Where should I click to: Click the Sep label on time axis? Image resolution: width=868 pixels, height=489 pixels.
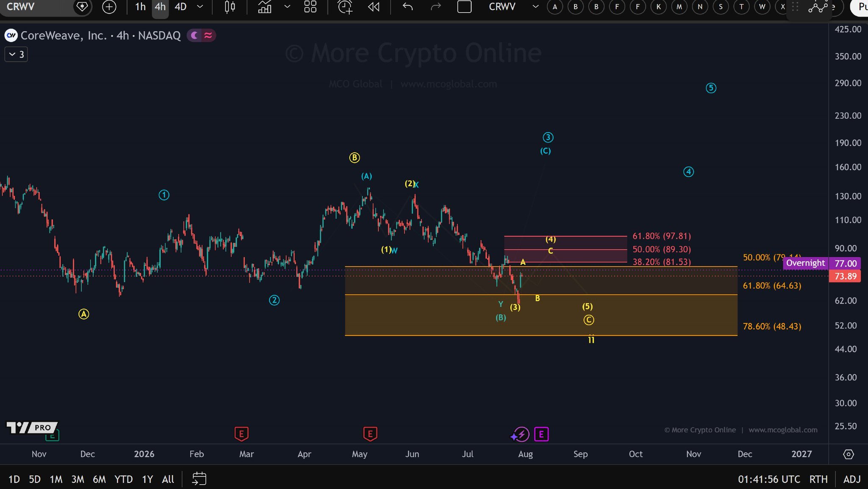pyautogui.click(x=581, y=454)
